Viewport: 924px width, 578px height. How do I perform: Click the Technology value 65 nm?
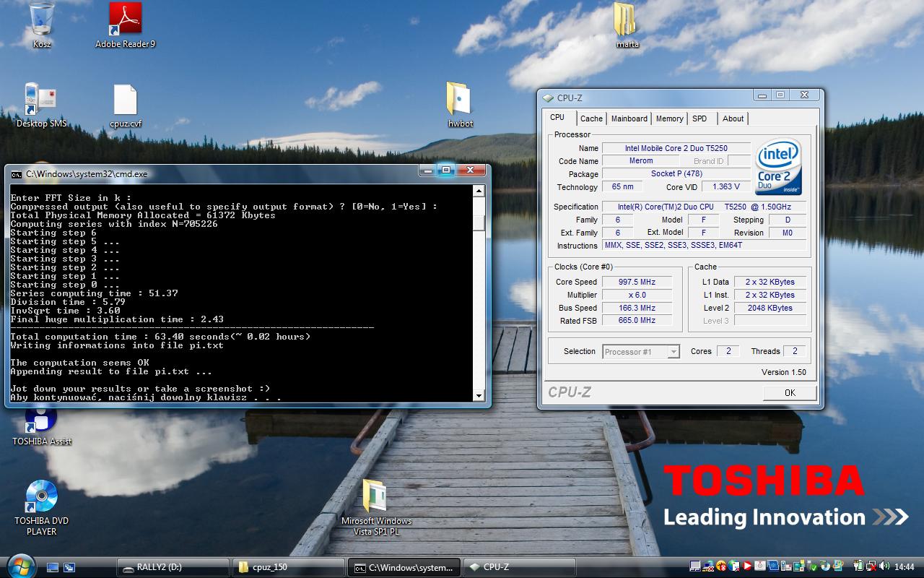(x=622, y=187)
